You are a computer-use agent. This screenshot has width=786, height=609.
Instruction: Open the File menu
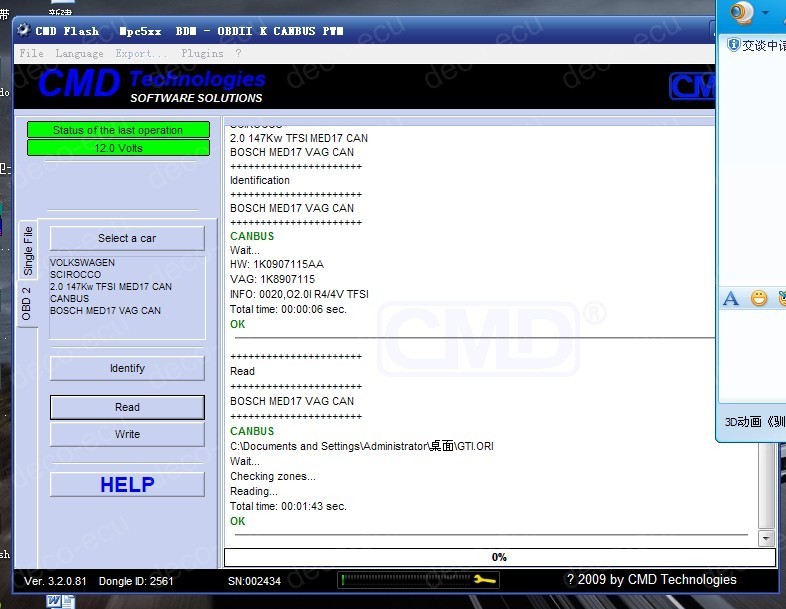(32, 53)
